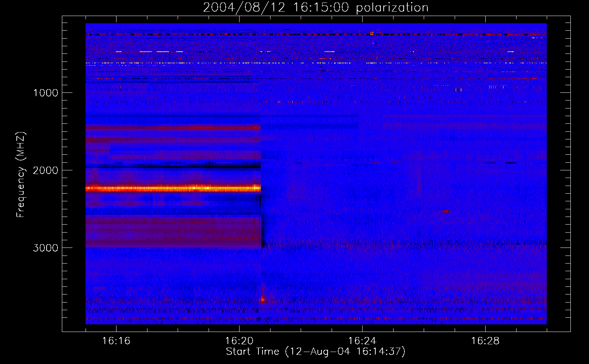Select the 2000 frequency axis label

[46, 170]
